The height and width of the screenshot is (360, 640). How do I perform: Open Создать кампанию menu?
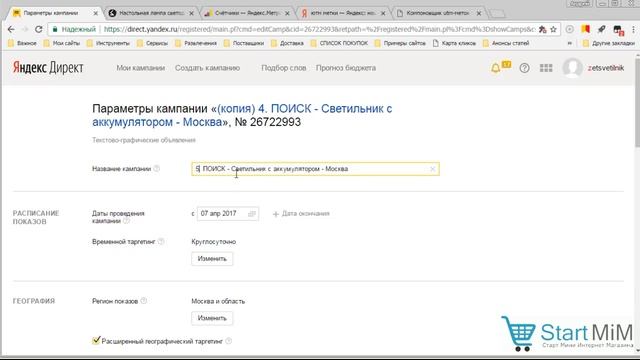click(207, 68)
